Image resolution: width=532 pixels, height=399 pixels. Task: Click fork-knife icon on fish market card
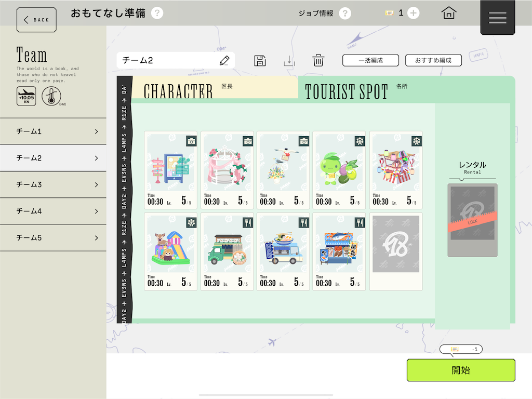[x=360, y=222]
